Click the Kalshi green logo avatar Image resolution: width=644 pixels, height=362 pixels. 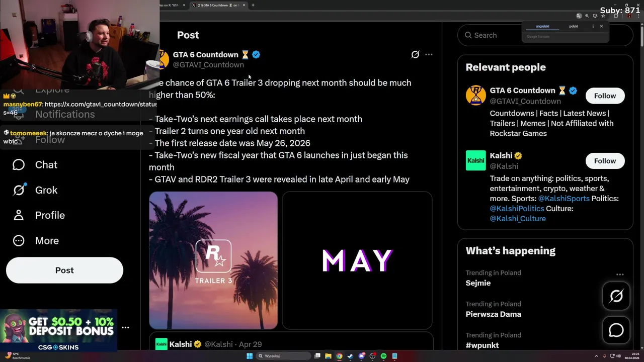point(475,160)
